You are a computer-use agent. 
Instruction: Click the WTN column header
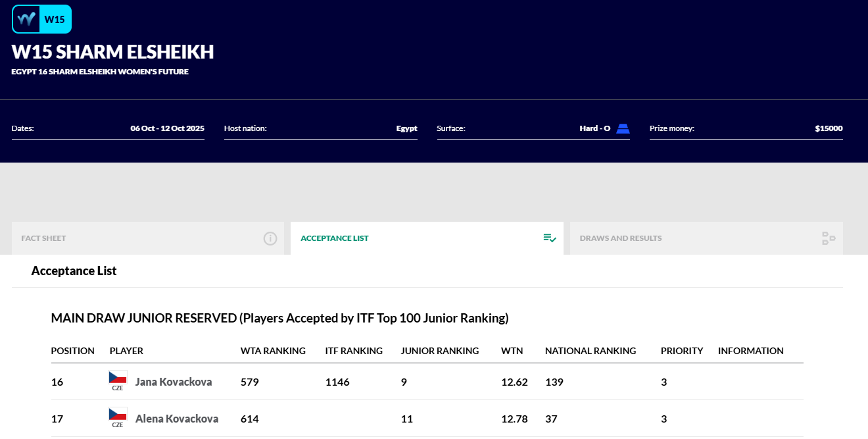point(512,351)
